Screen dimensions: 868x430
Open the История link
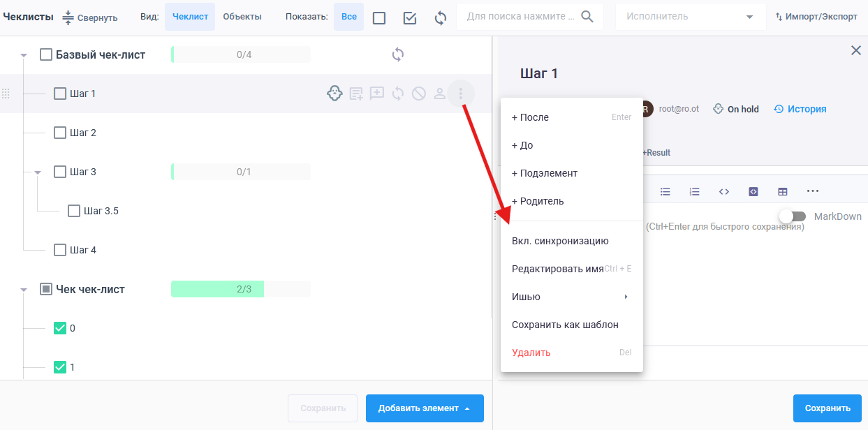(x=800, y=109)
